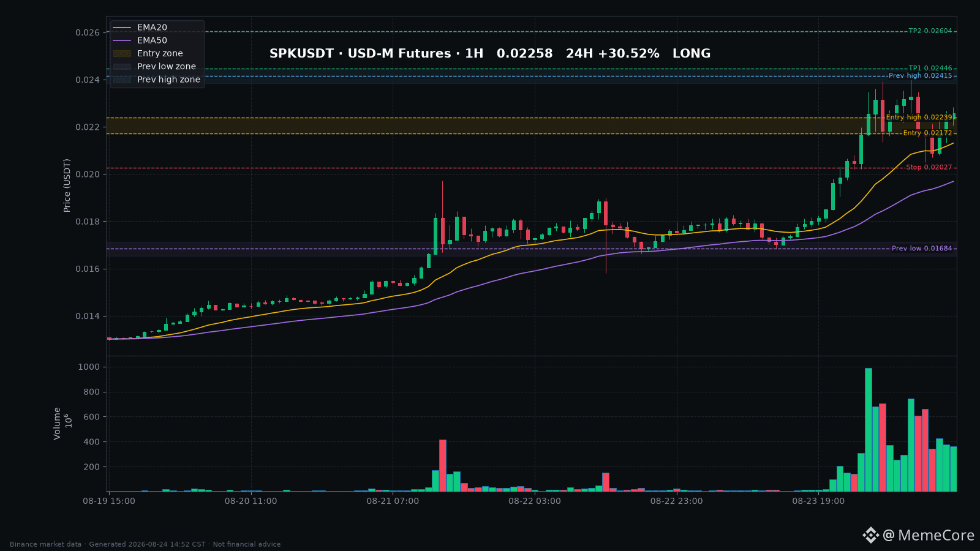The width and height of the screenshot is (980, 551).
Task: Select the 'Prev low 0.01684' level label
Action: coord(922,249)
